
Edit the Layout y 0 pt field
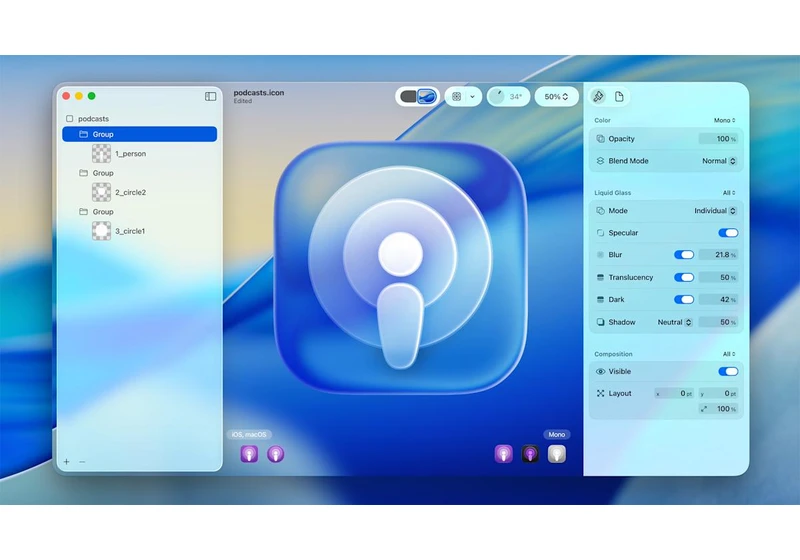[x=718, y=393]
